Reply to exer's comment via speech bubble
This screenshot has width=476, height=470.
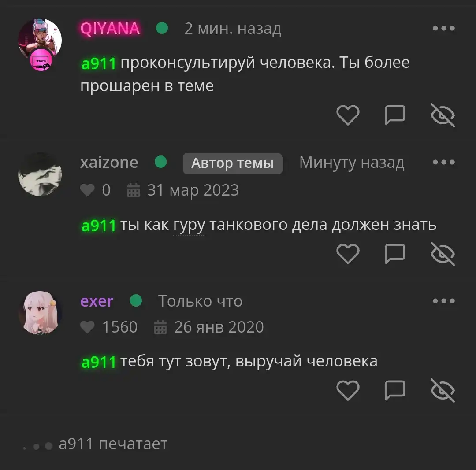tap(395, 390)
